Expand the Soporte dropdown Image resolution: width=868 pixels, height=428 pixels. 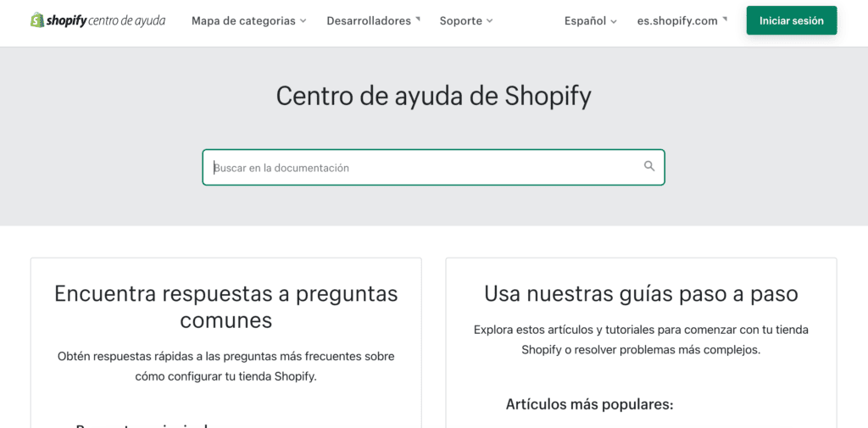[x=466, y=21]
